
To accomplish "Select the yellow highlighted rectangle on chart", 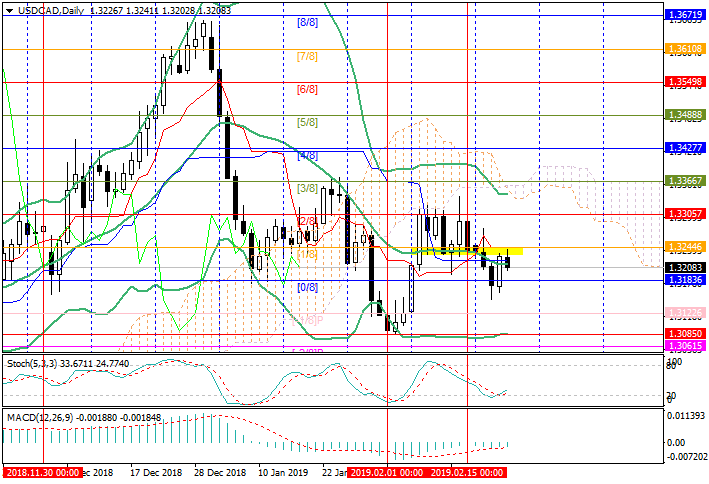I will [x=467, y=250].
